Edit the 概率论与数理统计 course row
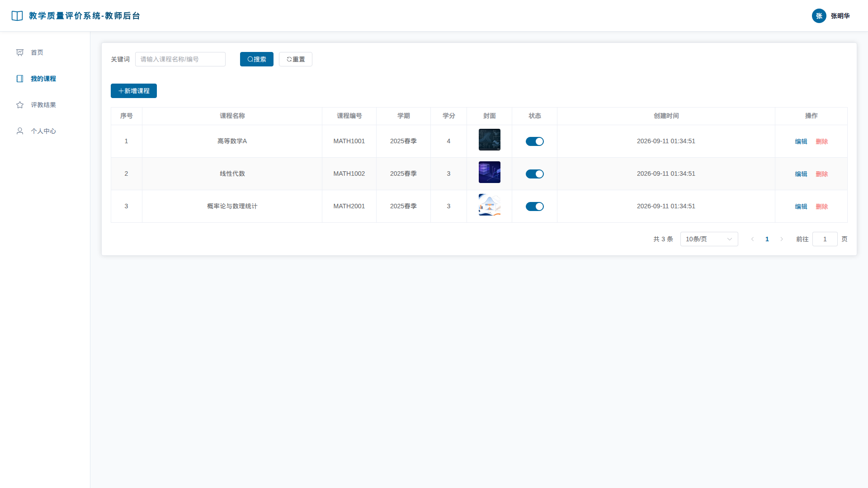The height and width of the screenshot is (488, 868). pyautogui.click(x=801, y=206)
